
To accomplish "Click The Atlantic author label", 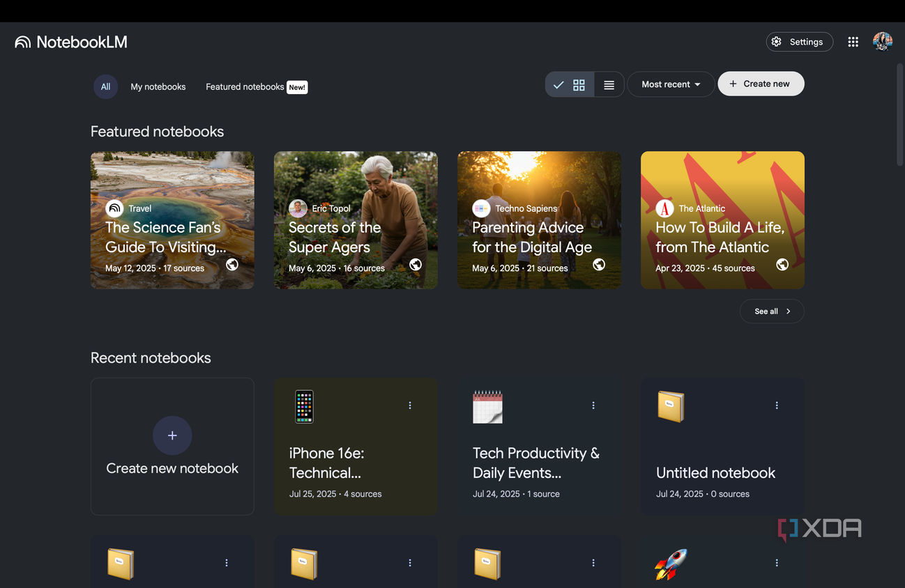I will click(x=701, y=208).
